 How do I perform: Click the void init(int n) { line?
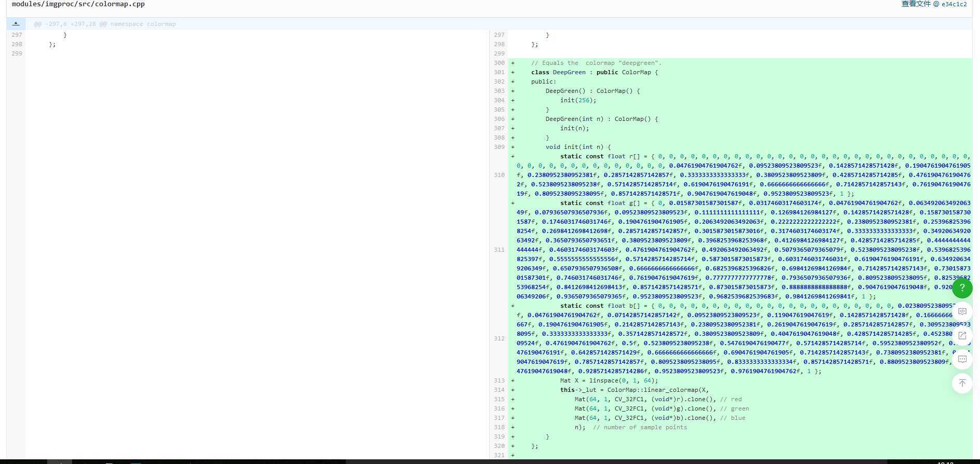tap(578, 147)
